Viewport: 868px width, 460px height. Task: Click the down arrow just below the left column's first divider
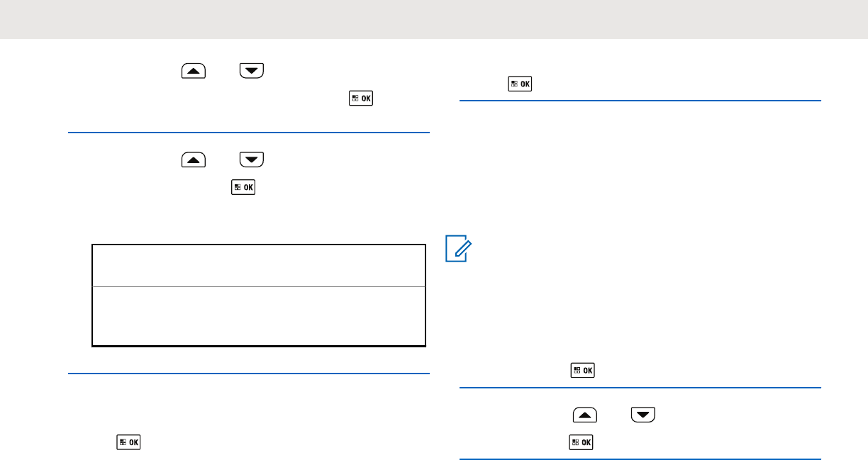pyautogui.click(x=252, y=159)
